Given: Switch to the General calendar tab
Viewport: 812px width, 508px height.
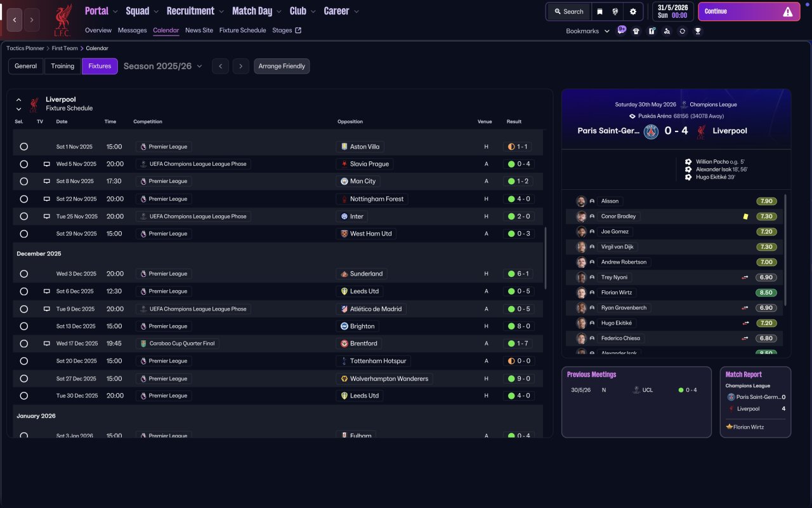Looking at the screenshot, I should click(26, 66).
